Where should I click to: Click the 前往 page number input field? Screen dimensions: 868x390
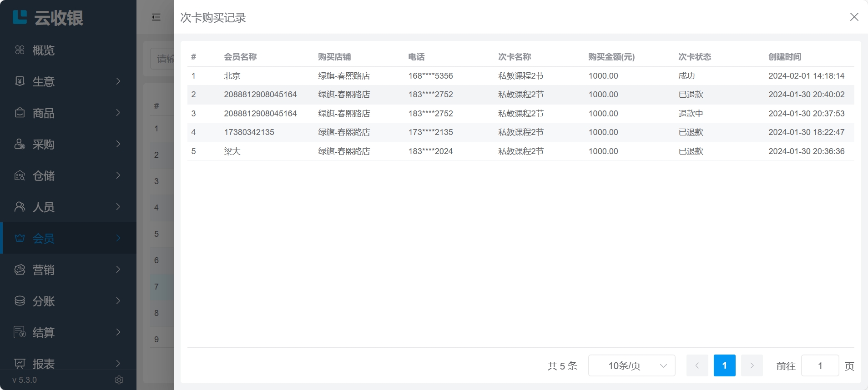click(820, 366)
